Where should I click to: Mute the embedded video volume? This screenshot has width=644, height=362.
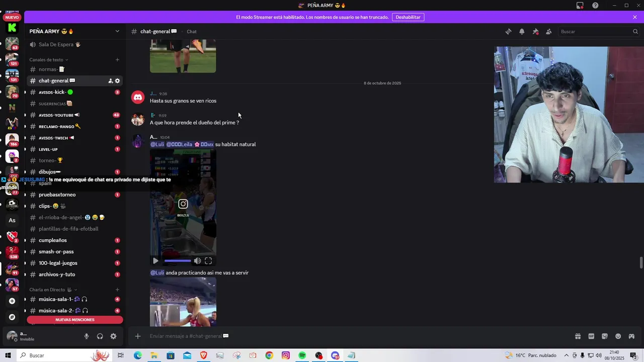[x=197, y=261]
